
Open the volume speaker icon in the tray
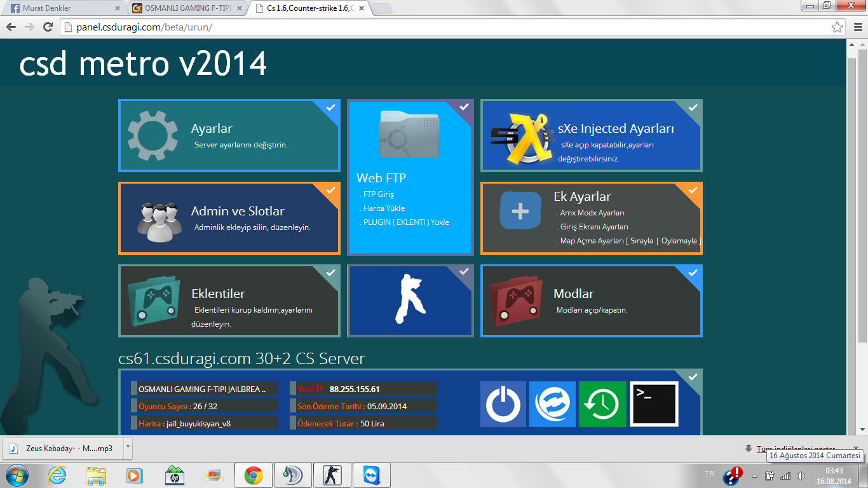[x=801, y=475]
